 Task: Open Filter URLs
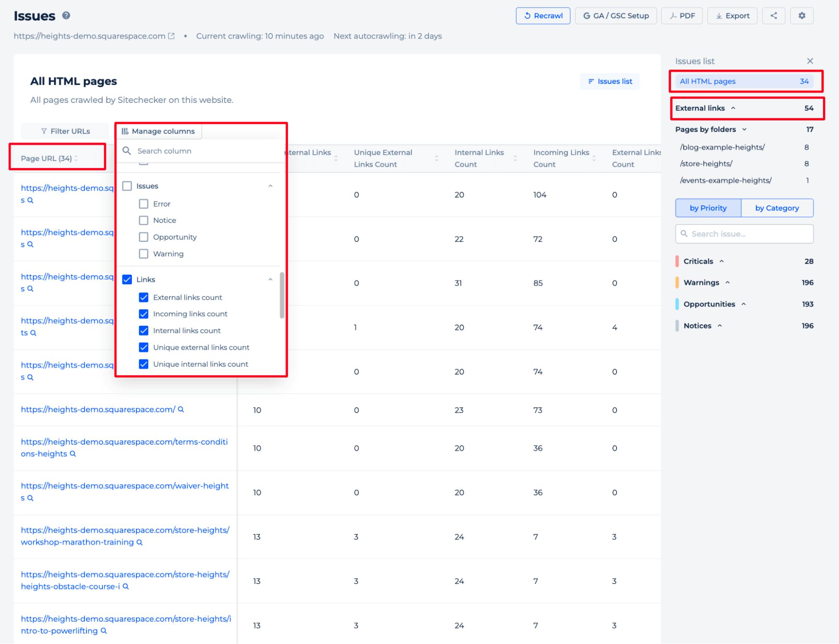[x=65, y=131]
